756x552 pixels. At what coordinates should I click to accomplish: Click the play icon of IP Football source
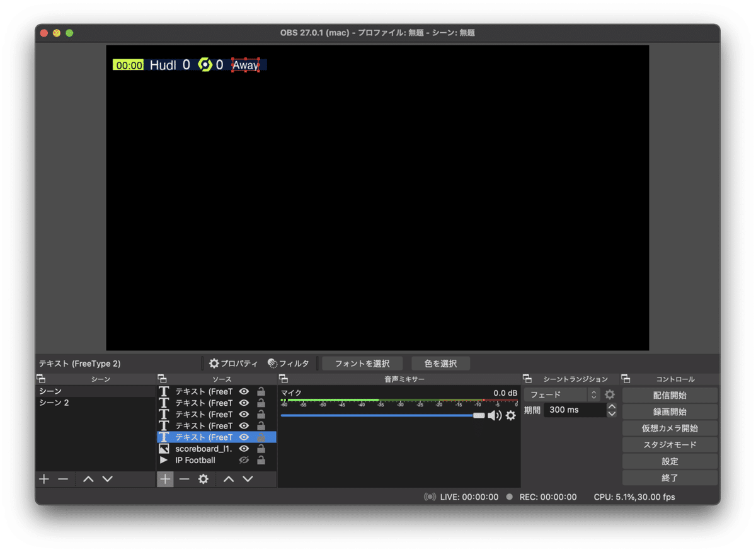point(164,460)
